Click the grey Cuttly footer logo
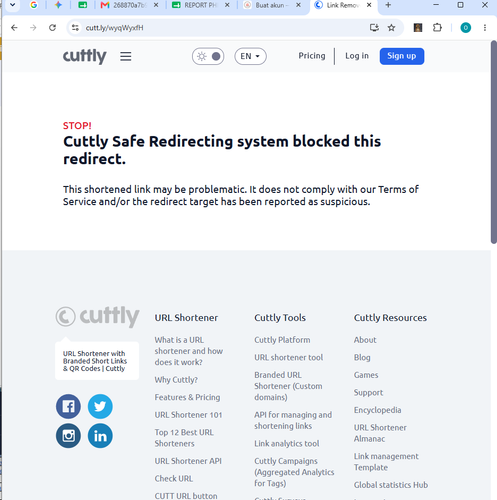 (97, 316)
